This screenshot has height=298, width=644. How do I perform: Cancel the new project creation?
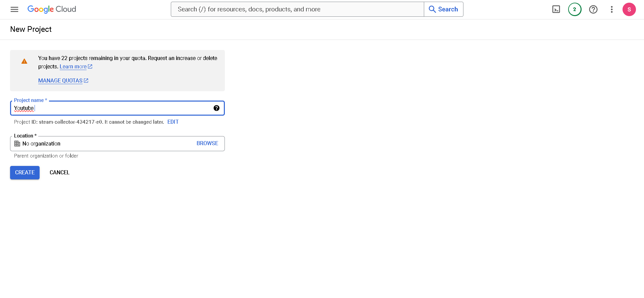click(59, 173)
